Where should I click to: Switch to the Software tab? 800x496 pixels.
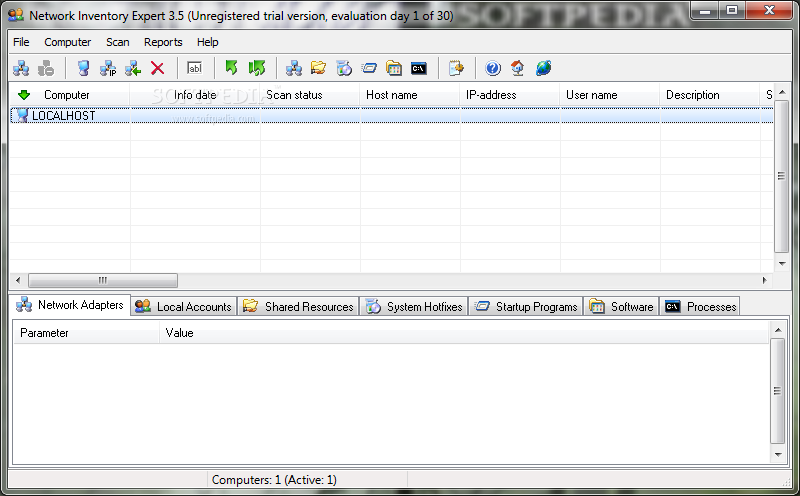[621, 307]
